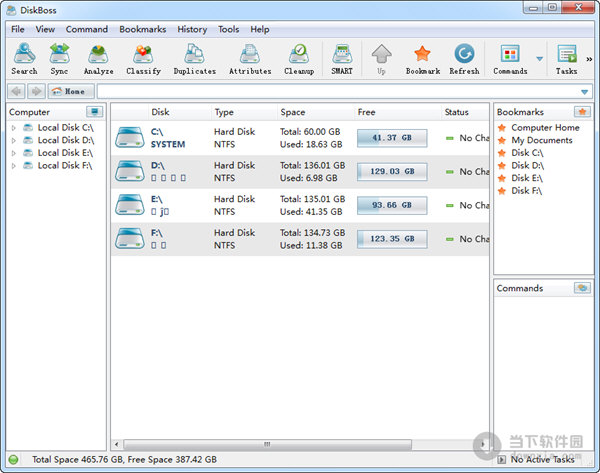Click the F:\ drive icon in list
Screen dimensions: 600x473
[130, 239]
